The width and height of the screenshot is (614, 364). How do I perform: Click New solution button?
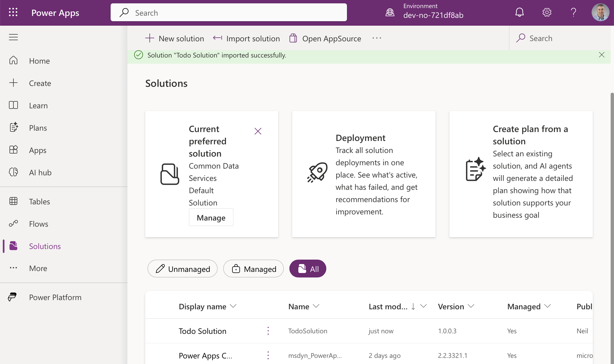tap(175, 38)
